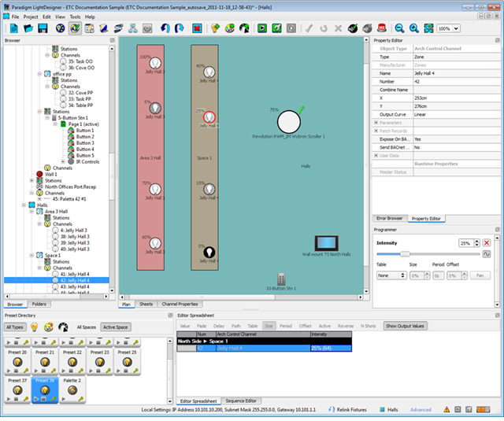Clear intensity with red X in Programmer
This screenshot has width=504, height=421.
(487, 243)
